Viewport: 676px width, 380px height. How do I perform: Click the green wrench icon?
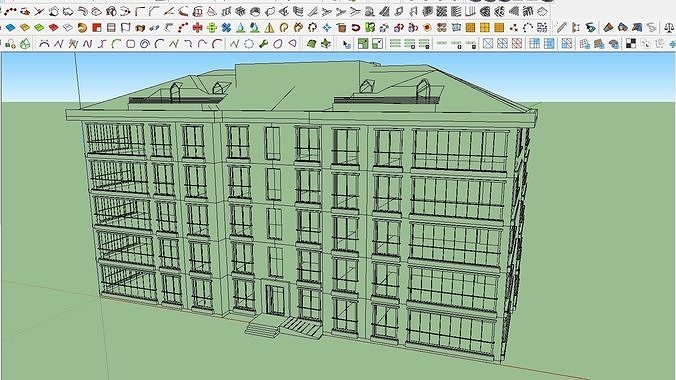(x=263, y=44)
